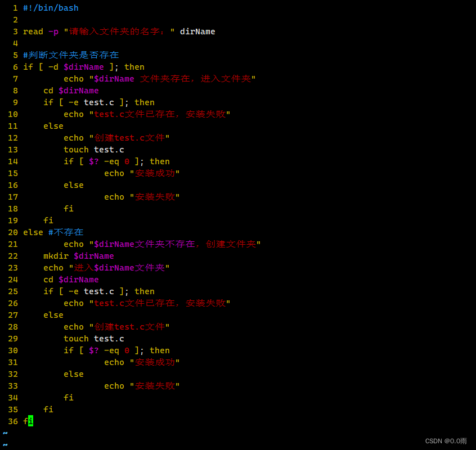Click 'touch' command on line 13

point(76,150)
